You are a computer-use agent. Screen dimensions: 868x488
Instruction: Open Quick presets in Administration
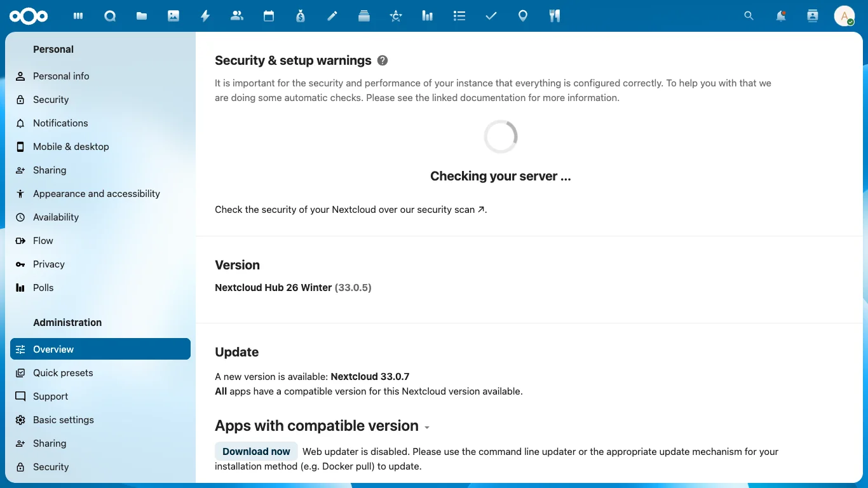click(100, 373)
